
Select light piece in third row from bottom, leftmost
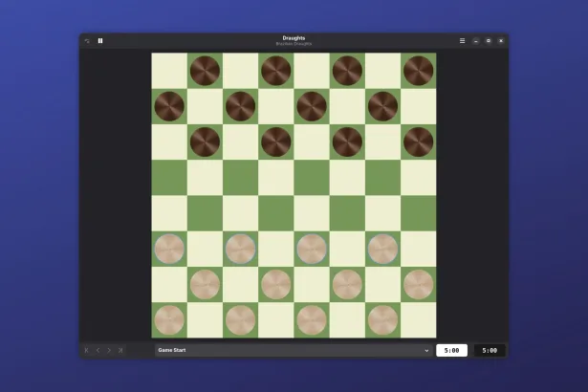[x=169, y=249]
